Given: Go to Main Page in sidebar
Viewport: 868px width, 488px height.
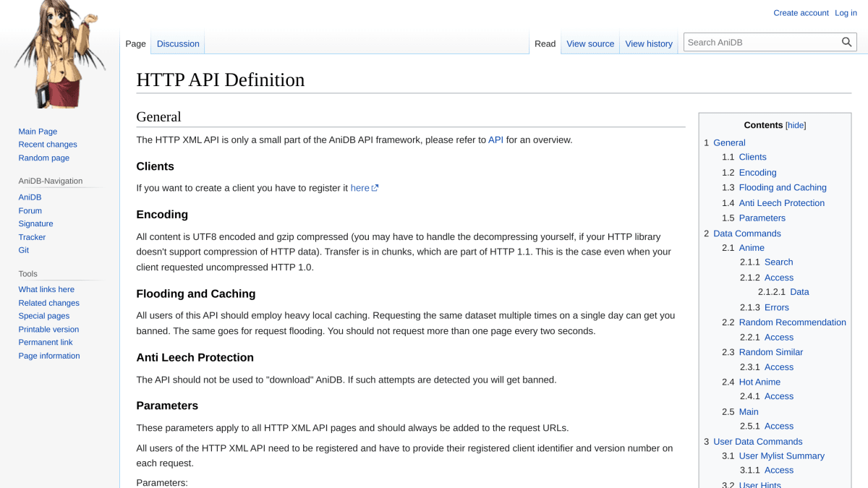Looking at the screenshot, I should click(x=38, y=132).
